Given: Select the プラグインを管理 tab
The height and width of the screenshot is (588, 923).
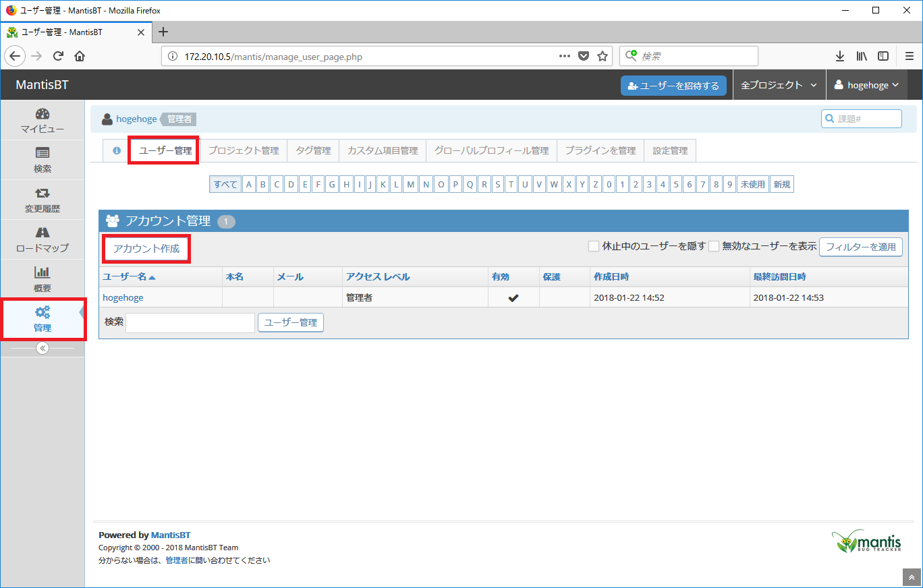Looking at the screenshot, I should [x=600, y=150].
